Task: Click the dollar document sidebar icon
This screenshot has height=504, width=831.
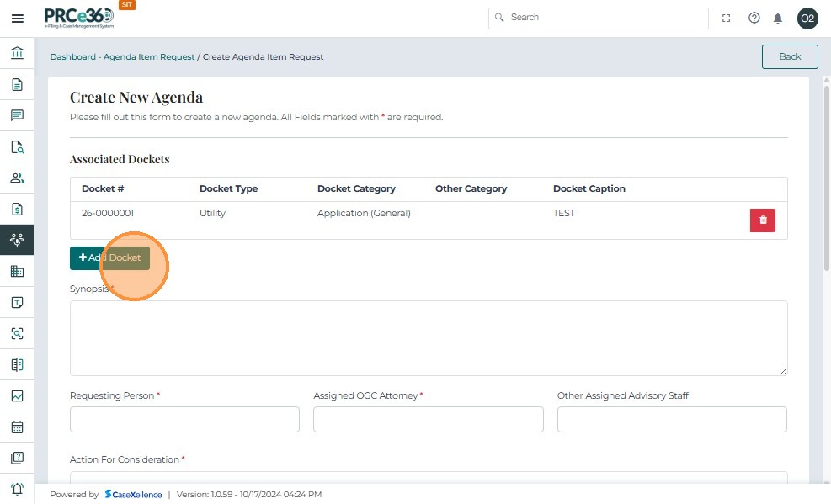Action: click(17, 209)
